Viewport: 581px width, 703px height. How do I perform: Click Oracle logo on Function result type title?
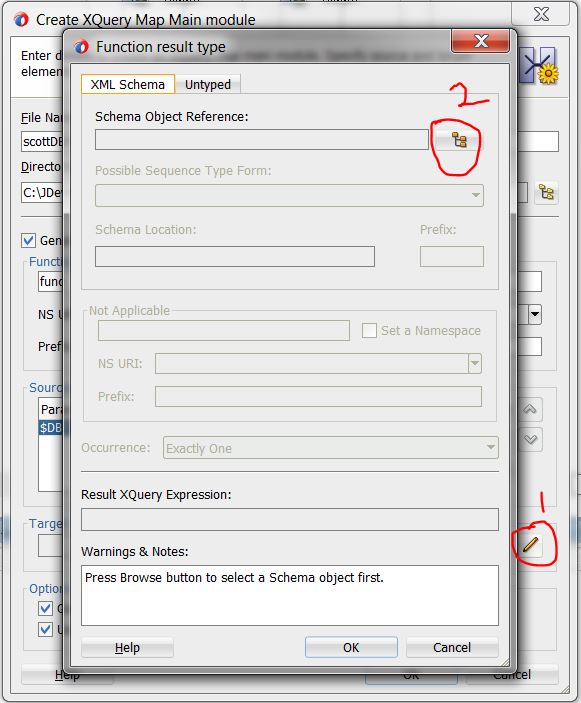tap(82, 47)
